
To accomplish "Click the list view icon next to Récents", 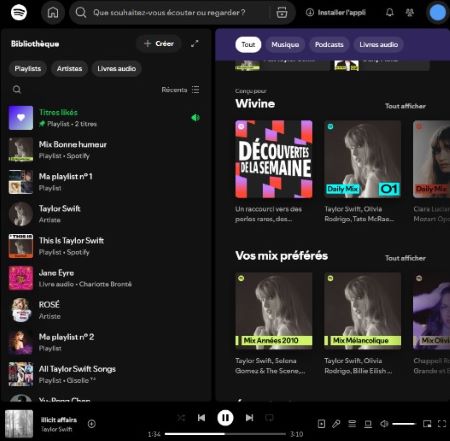I will (196, 89).
